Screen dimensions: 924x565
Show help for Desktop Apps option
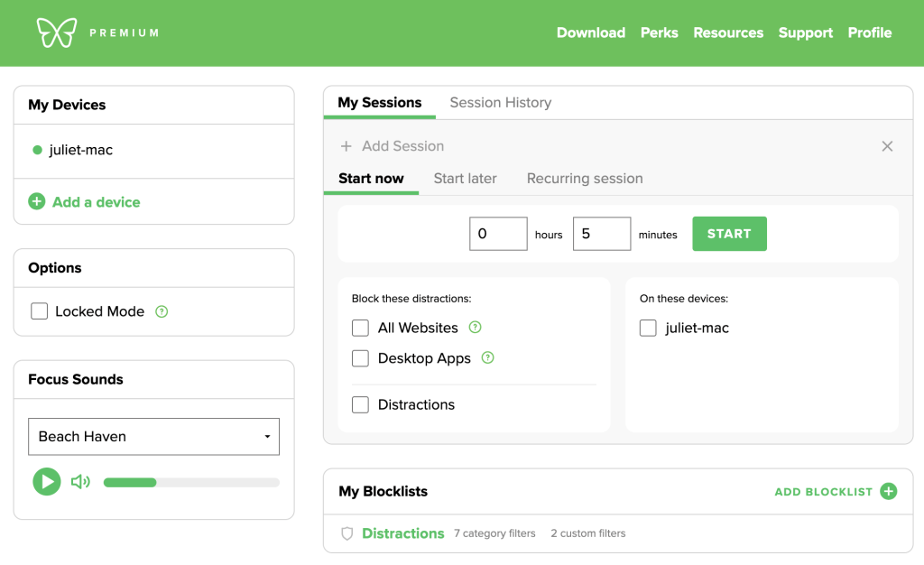488,358
